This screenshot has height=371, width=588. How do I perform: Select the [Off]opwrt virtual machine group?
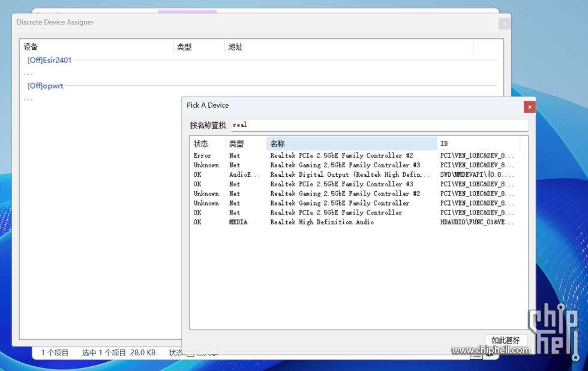click(46, 86)
